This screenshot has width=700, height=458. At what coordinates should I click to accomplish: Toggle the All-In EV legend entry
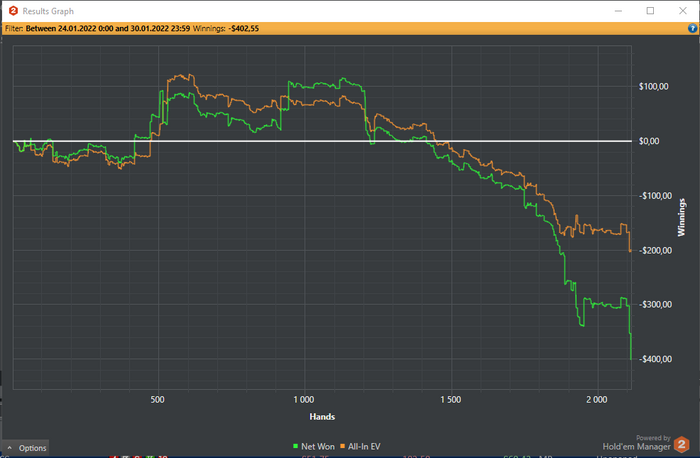tap(360, 446)
